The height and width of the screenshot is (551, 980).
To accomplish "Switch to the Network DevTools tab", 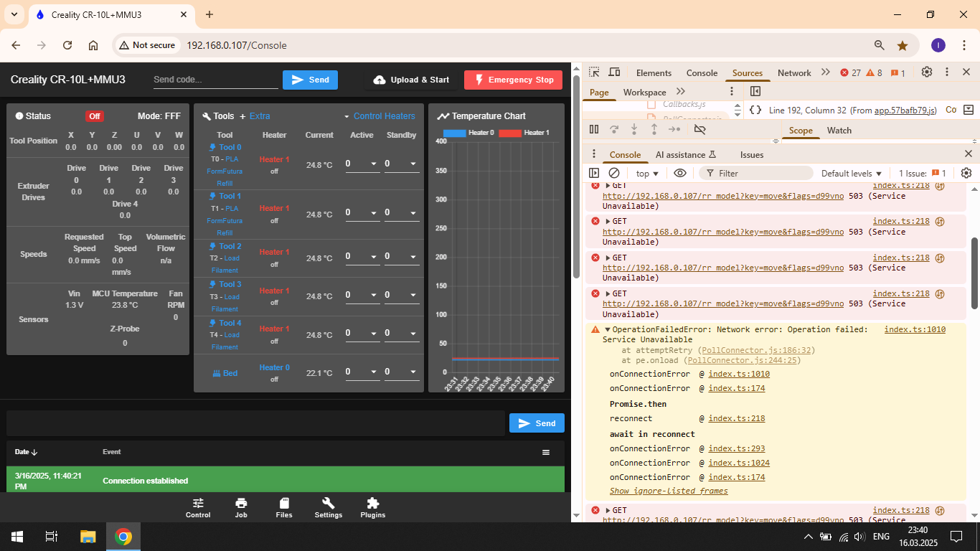I will (x=794, y=73).
